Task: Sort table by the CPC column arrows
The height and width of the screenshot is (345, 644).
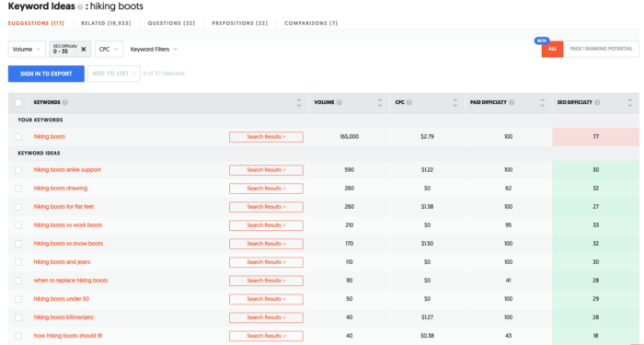Action: coord(455,103)
